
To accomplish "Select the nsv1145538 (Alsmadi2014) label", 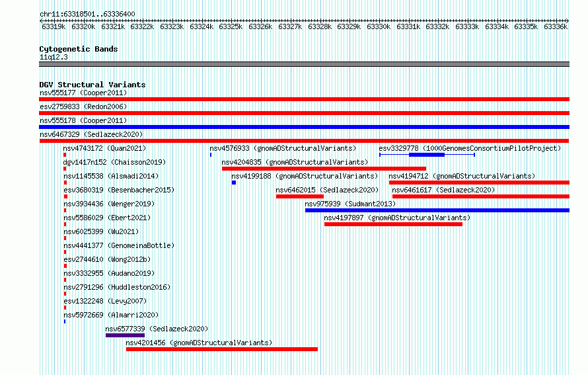I will [x=111, y=176].
